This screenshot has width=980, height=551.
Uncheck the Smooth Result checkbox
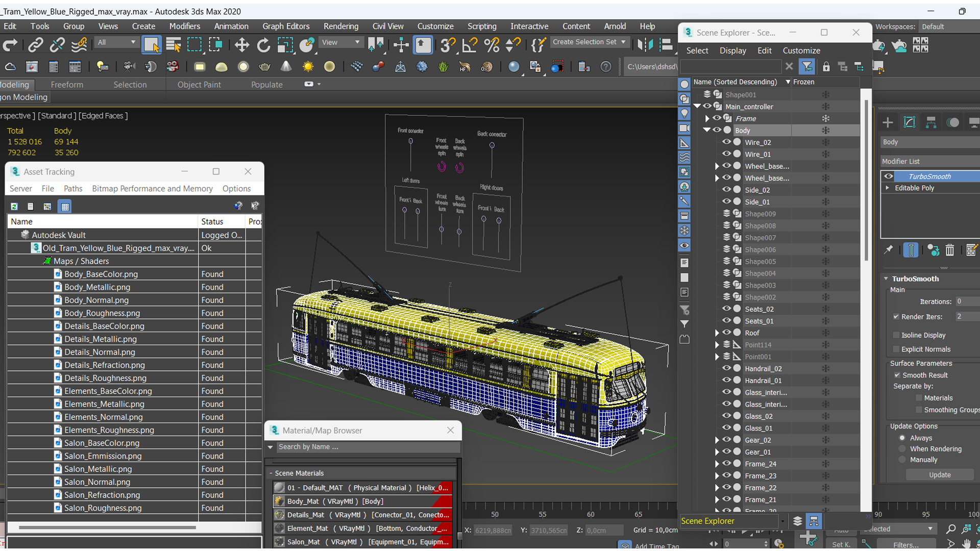point(897,375)
